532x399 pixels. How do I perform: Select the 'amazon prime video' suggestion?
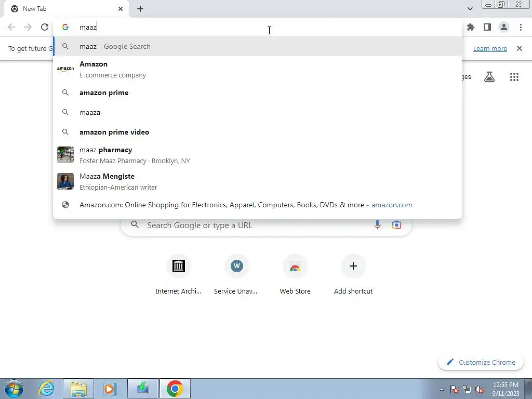(258, 132)
